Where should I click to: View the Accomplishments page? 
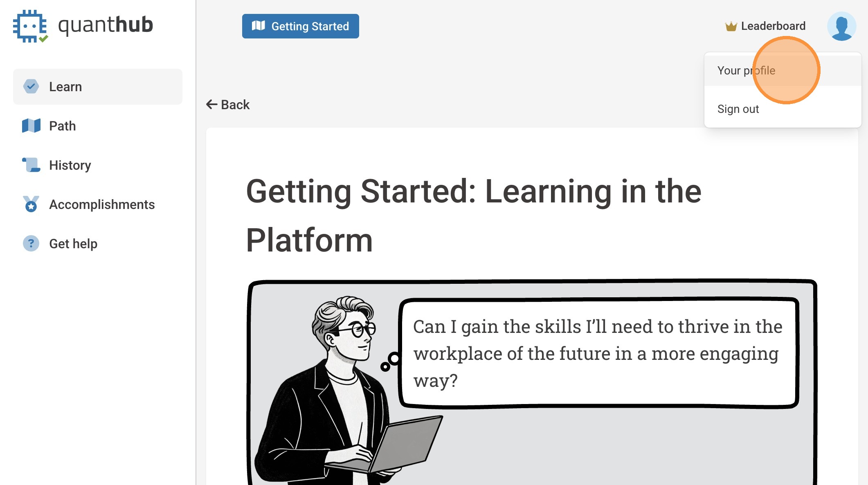pyautogui.click(x=102, y=204)
